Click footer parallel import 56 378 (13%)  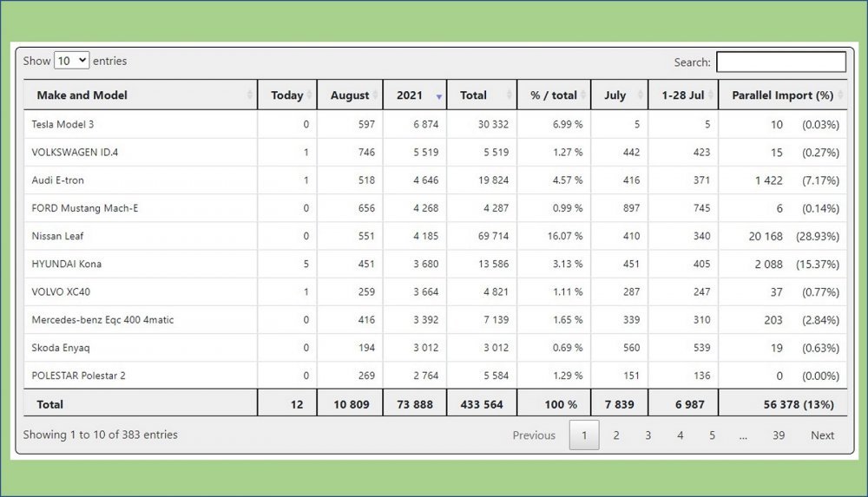point(799,404)
